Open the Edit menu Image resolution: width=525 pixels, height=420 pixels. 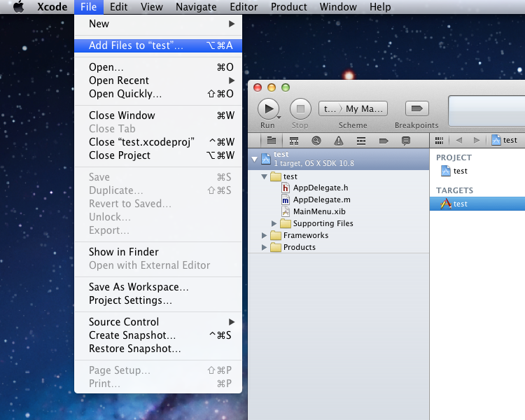coord(118,7)
